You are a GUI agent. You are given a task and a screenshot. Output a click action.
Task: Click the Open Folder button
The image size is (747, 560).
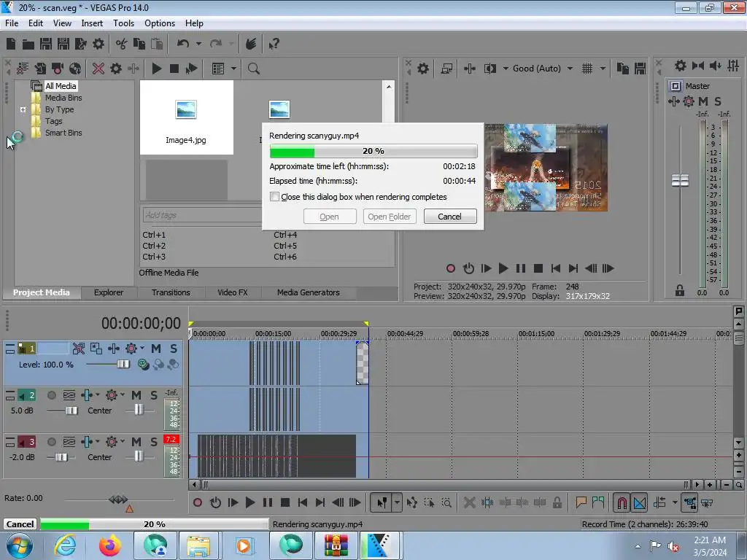point(390,217)
